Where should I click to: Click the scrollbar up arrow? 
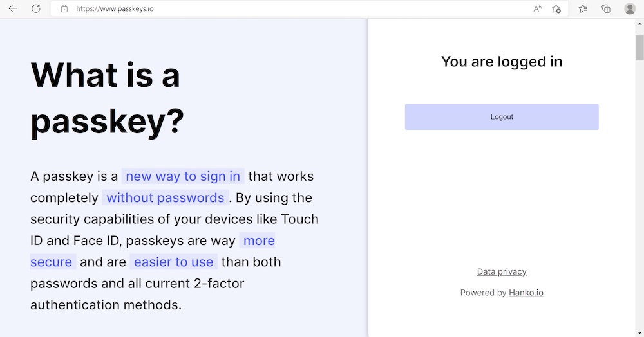[x=639, y=24]
